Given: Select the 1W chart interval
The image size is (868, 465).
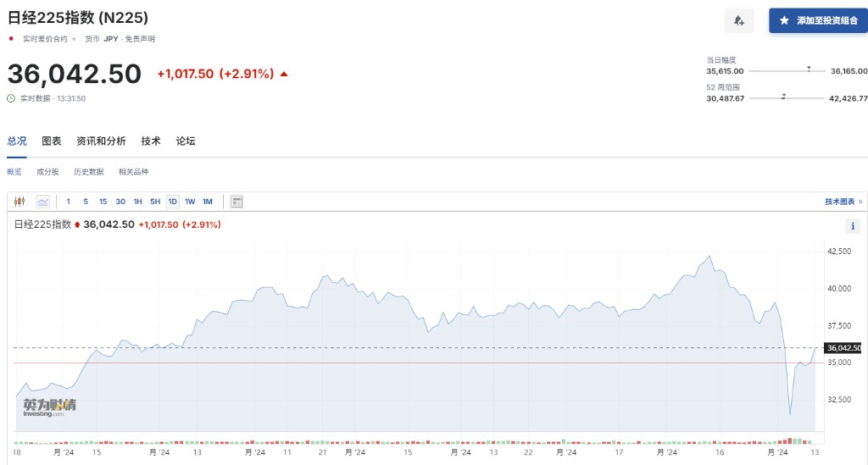Looking at the screenshot, I should click(x=190, y=202).
